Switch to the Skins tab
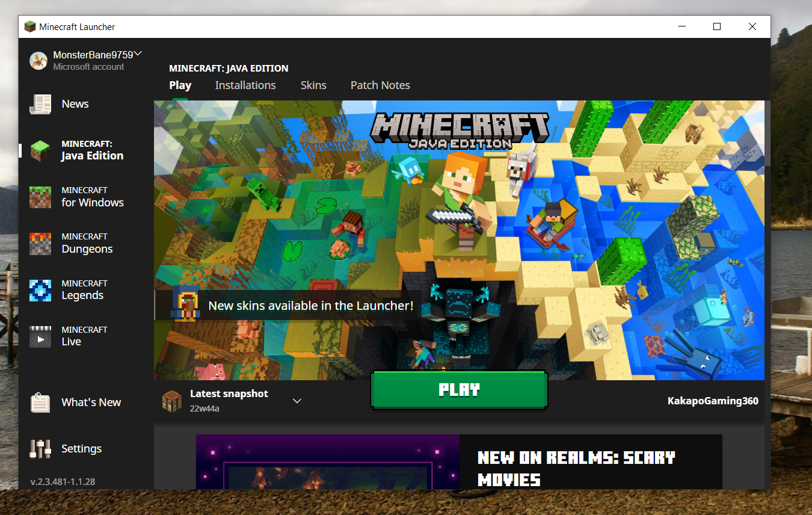812x515 pixels. (x=313, y=85)
